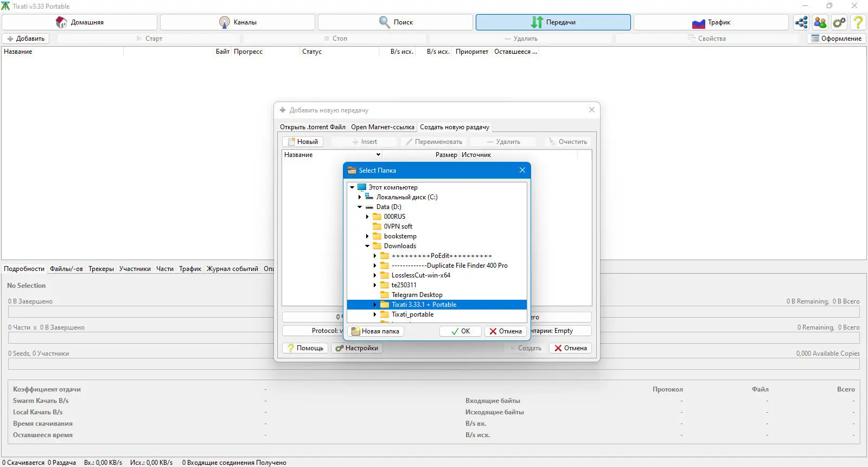The height and width of the screenshot is (467, 868).
Task: Switch to Open Магнет-ссылка tab
Action: click(382, 127)
